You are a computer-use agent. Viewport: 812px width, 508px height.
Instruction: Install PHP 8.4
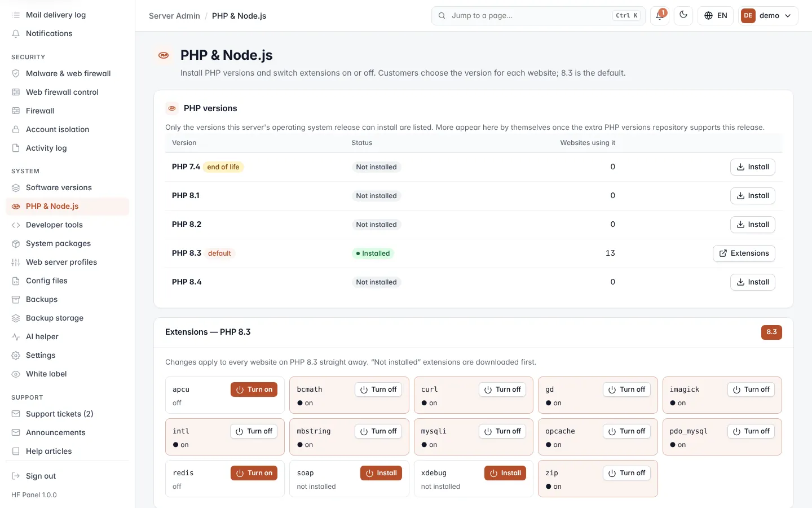752,282
